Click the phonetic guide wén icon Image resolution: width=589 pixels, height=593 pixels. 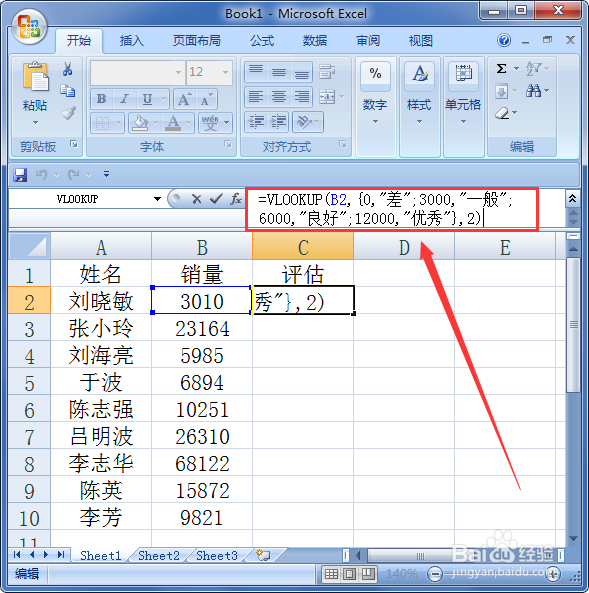point(210,123)
